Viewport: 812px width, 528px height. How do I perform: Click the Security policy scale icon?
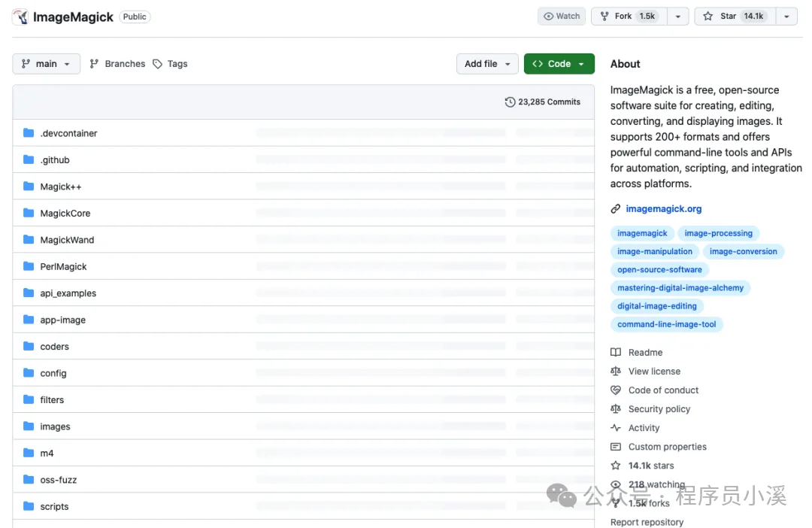pos(615,409)
